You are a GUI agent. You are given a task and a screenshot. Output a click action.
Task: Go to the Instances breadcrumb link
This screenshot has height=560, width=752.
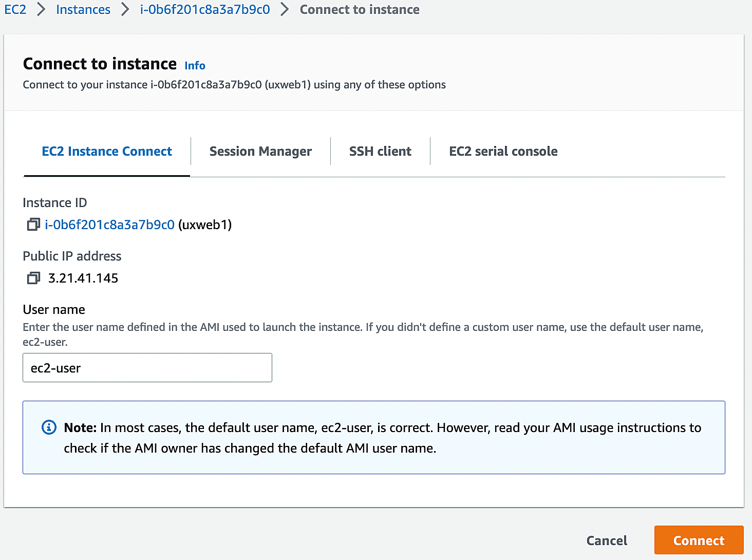[x=83, y=9]
